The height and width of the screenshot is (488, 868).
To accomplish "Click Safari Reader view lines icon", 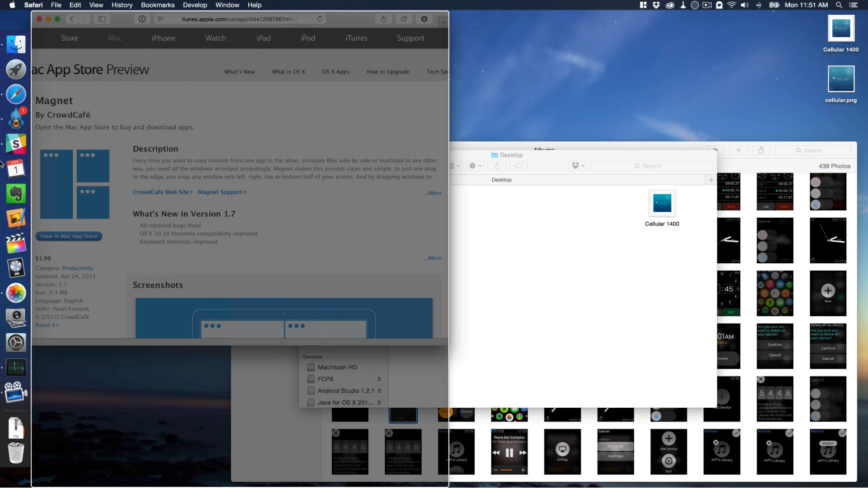I will click(x=161, y=19).
